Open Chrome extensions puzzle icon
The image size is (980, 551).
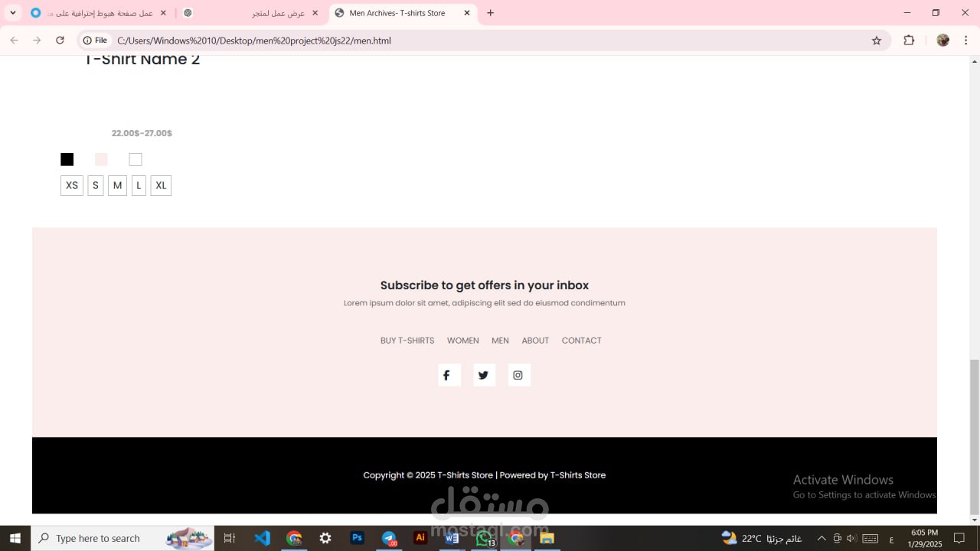[x=909, y=41]
